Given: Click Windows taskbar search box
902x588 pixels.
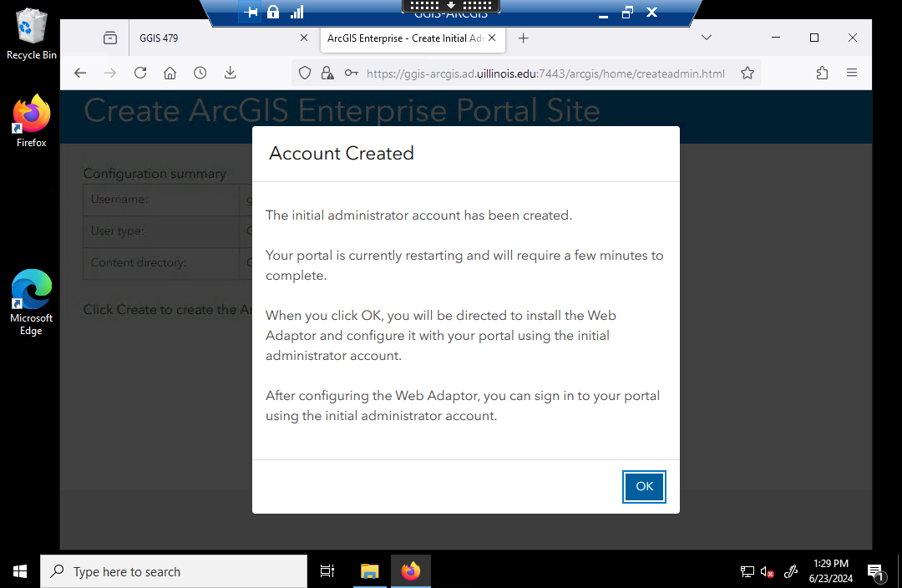Looking at the screenshot, I should click(x=174, y=571).
